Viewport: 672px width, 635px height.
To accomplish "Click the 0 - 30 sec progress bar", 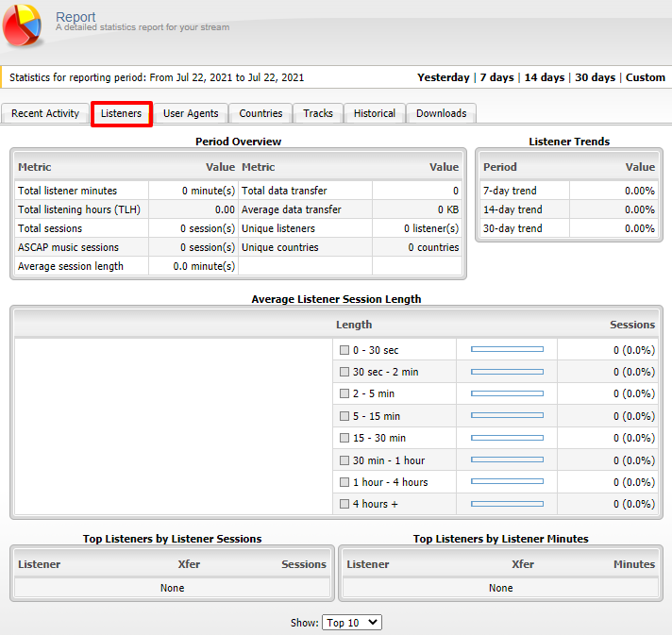I will pyautogui.click(x=507, y=350).
